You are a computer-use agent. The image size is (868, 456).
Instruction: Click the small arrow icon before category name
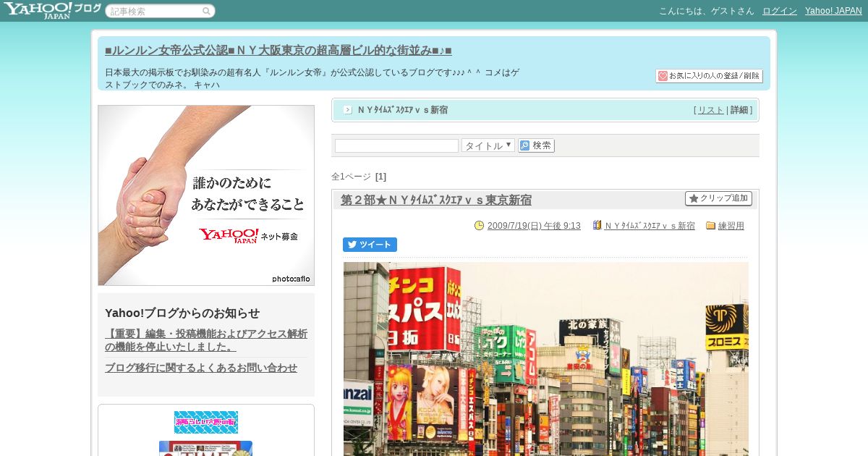[x=348, y=110]
